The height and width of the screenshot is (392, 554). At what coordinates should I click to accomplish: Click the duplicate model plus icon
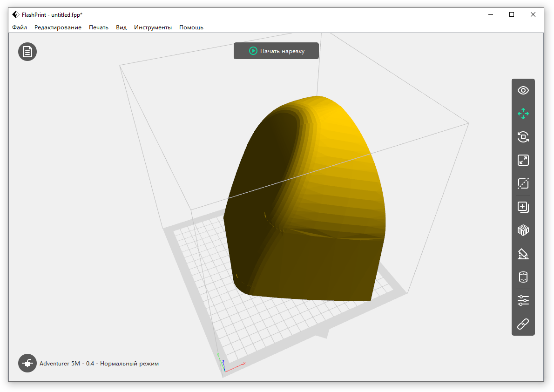coord(523,207)
